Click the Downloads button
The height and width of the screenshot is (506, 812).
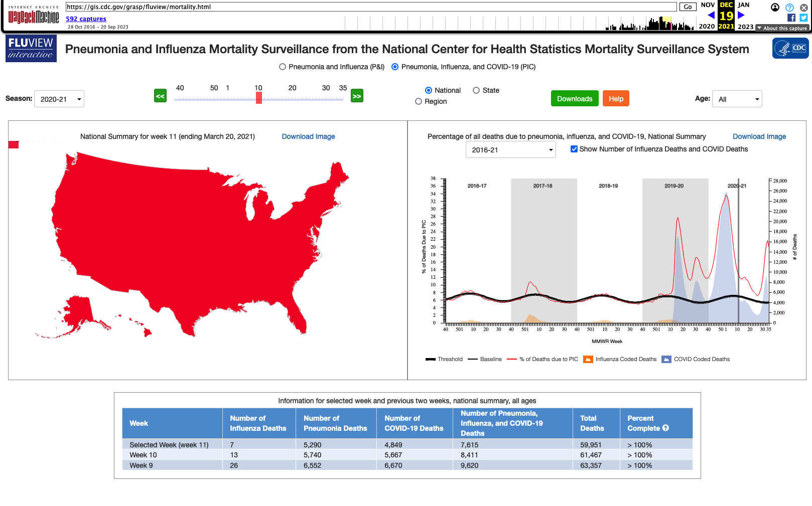click(575, 99)
